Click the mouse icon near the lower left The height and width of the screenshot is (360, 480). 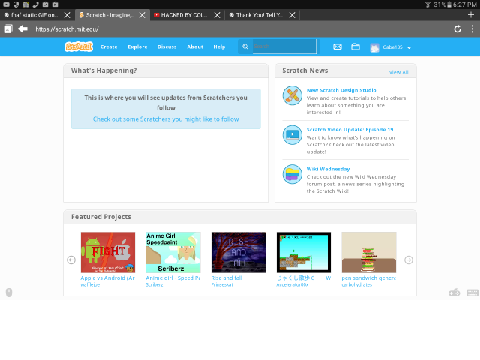click(x=9, y=292)
